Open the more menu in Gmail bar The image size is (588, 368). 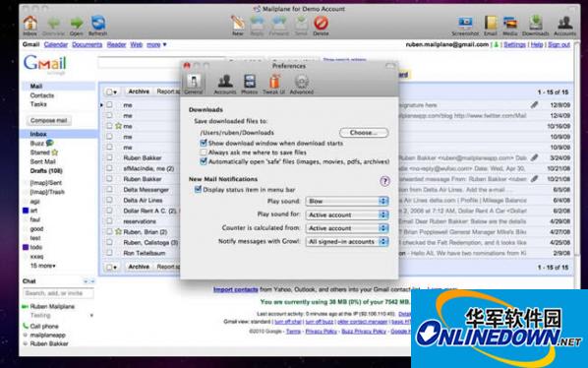click(156, 44)
